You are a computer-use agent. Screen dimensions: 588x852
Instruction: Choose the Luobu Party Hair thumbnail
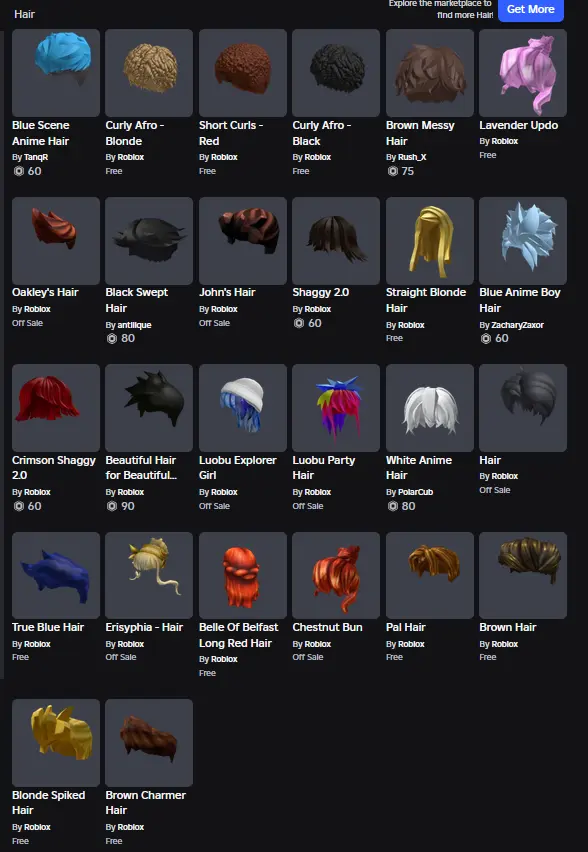tap(336, 408)
